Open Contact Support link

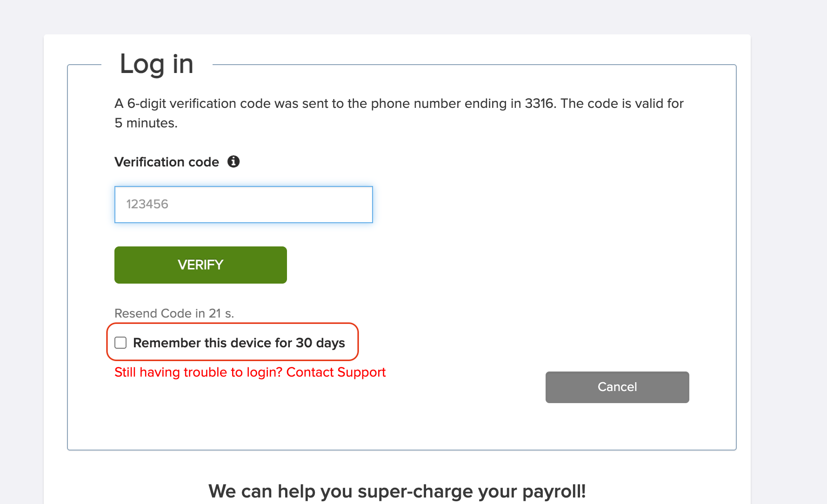[336, 372]
